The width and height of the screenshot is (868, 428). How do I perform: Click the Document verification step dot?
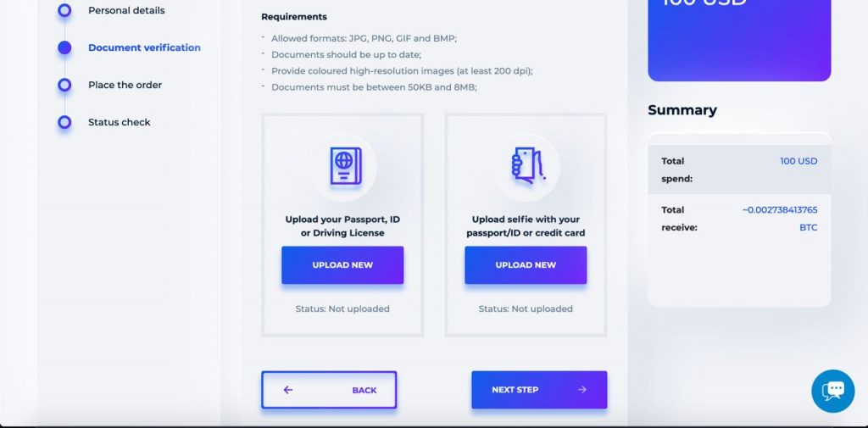64,47
